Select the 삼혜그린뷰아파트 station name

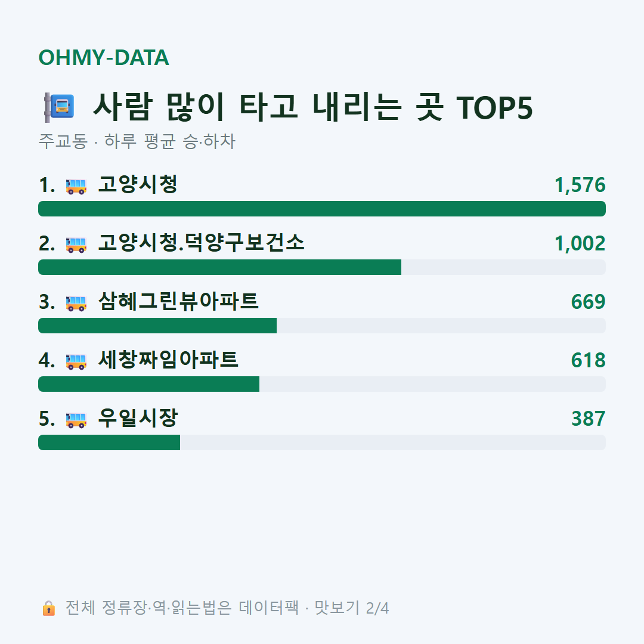tap(178, 301)
